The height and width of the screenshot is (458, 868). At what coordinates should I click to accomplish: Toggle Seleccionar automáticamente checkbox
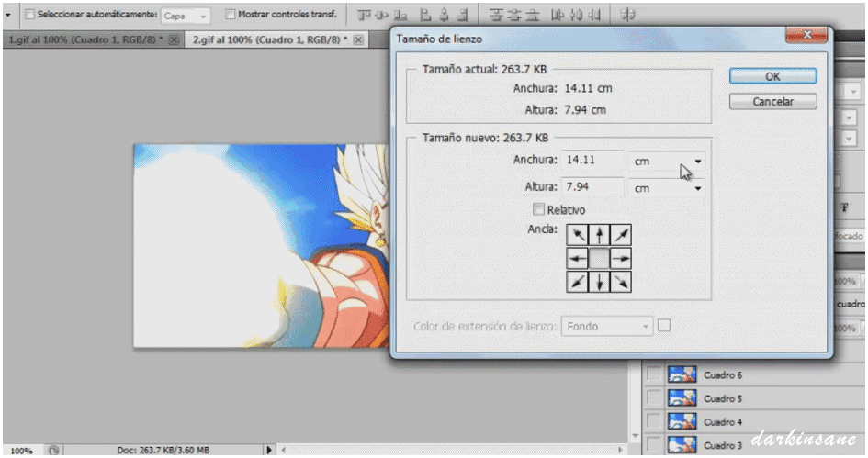coord(30,15)
